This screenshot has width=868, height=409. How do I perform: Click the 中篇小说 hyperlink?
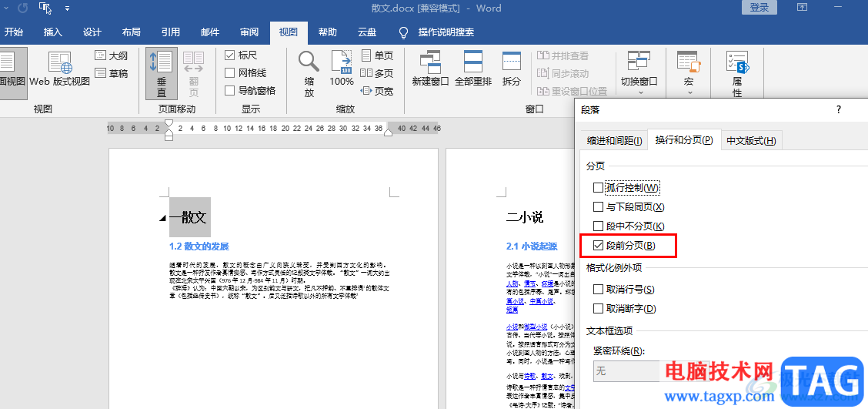click(542, 301)
